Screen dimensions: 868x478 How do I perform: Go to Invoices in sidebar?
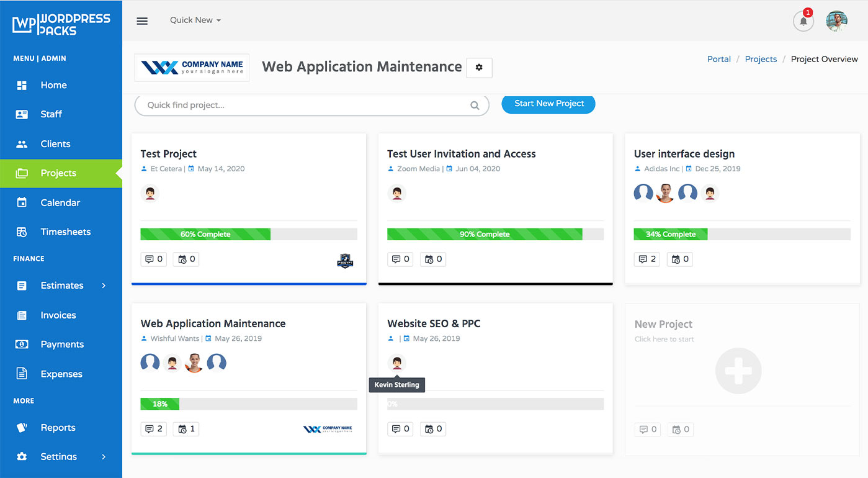tap(58, 315)
